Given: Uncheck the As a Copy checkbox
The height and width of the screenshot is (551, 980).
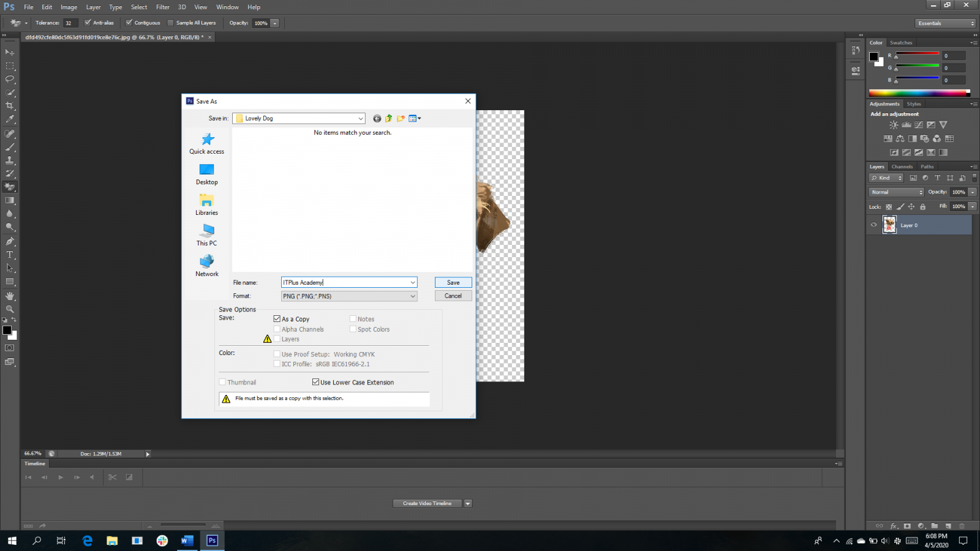Looking at the screenshot, I should [x=277, y=319].
